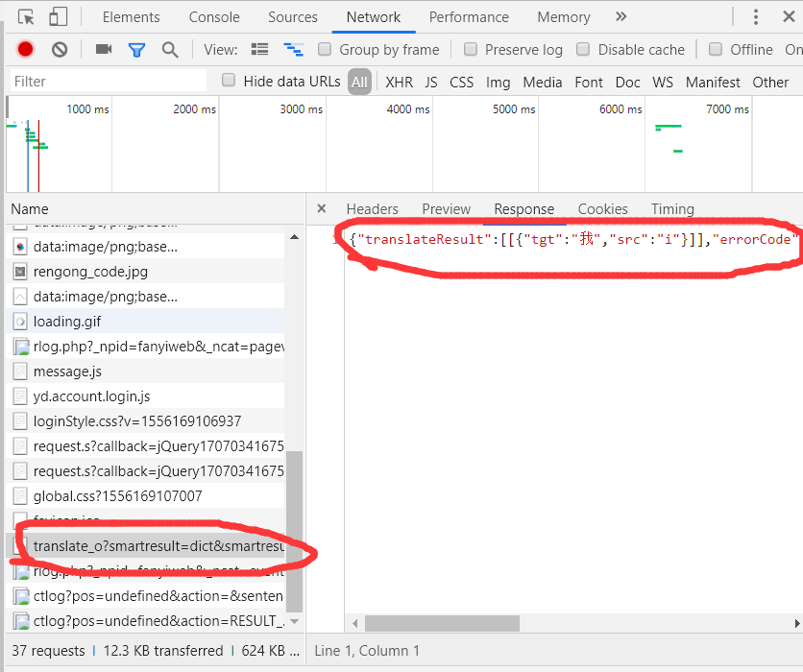Viewport: 803px width, 672px height.
Task: Select ctlog?pos=undefined&action=RESULT_ request
Action: [145, 621]
